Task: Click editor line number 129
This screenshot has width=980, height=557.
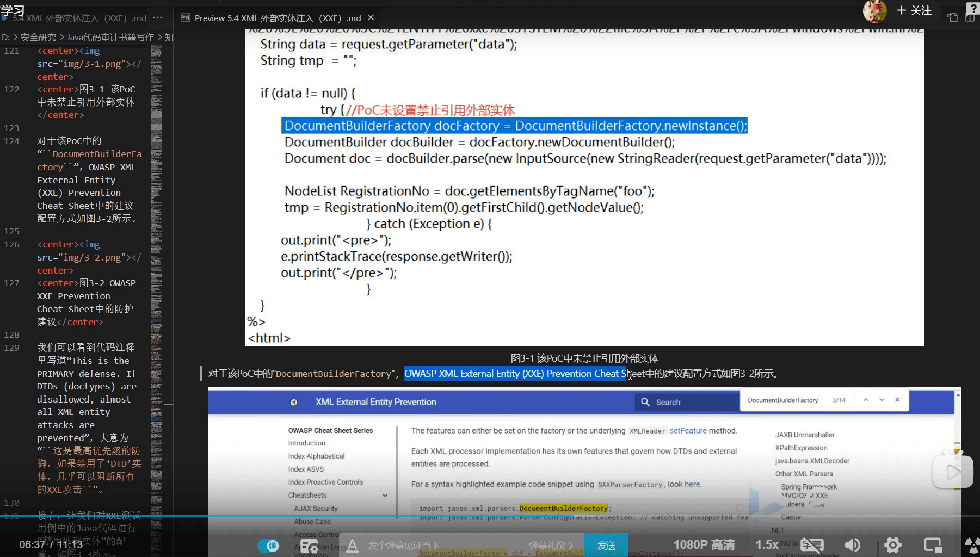Action: point(11,348)
